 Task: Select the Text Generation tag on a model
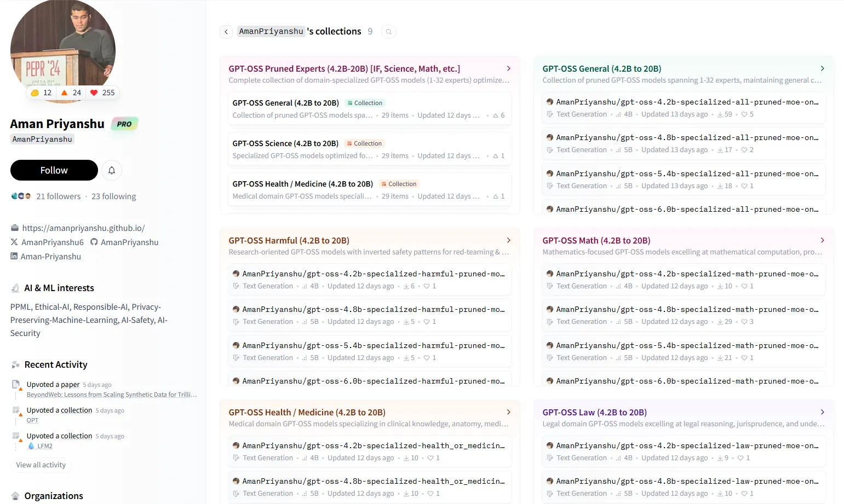(268, 285)
